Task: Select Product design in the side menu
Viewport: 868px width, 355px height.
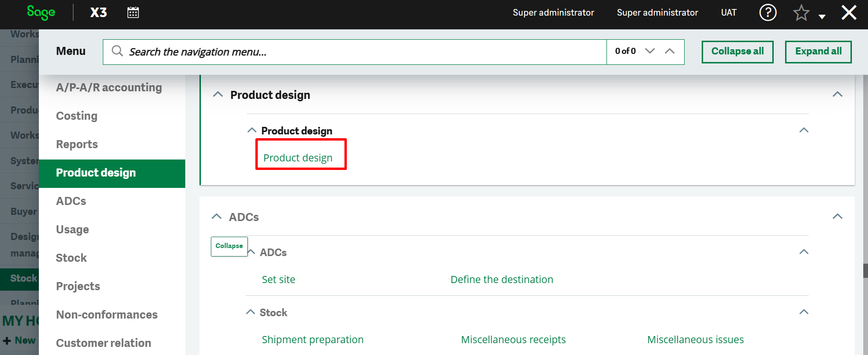Action: [112, 173]
